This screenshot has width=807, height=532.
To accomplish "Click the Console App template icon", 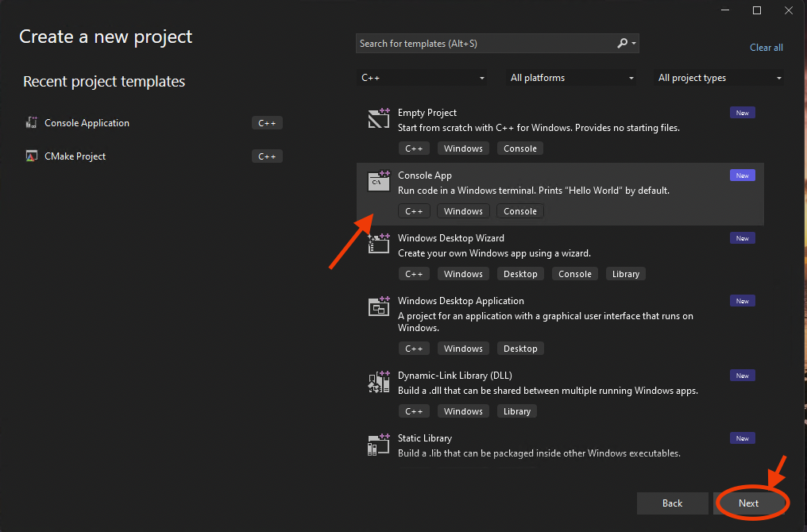I will pos(379,180).
